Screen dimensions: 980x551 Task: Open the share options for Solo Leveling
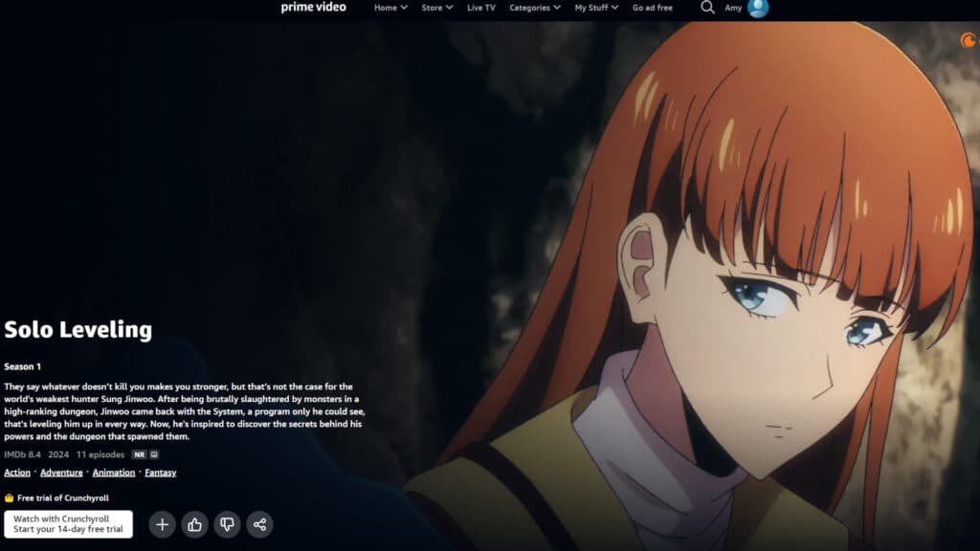pyautogui.click(x=259, y=524)
